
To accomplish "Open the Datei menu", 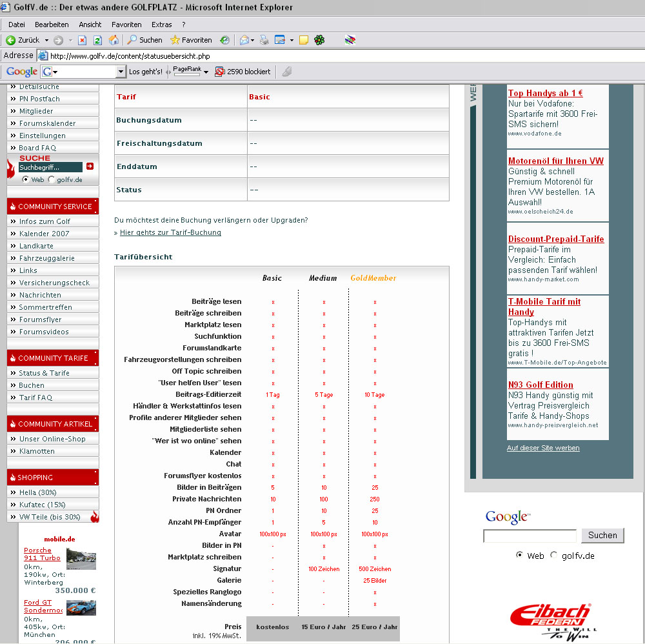I will [x=17, y=25].
